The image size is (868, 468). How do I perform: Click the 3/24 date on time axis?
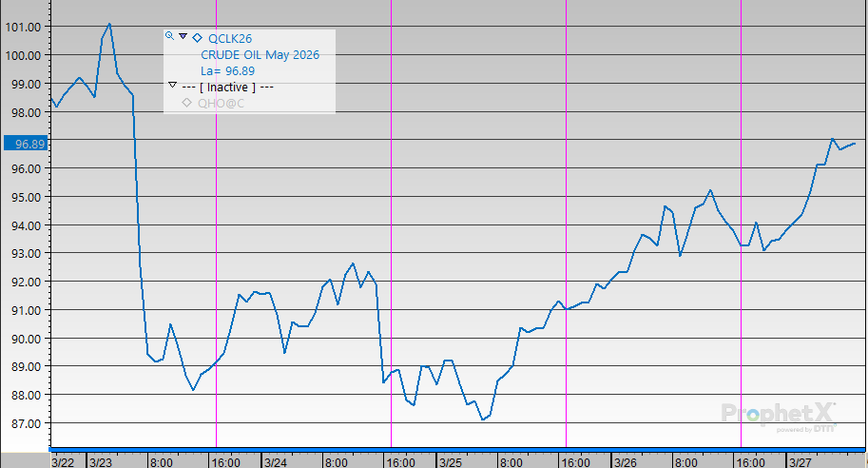click(275, 461)
